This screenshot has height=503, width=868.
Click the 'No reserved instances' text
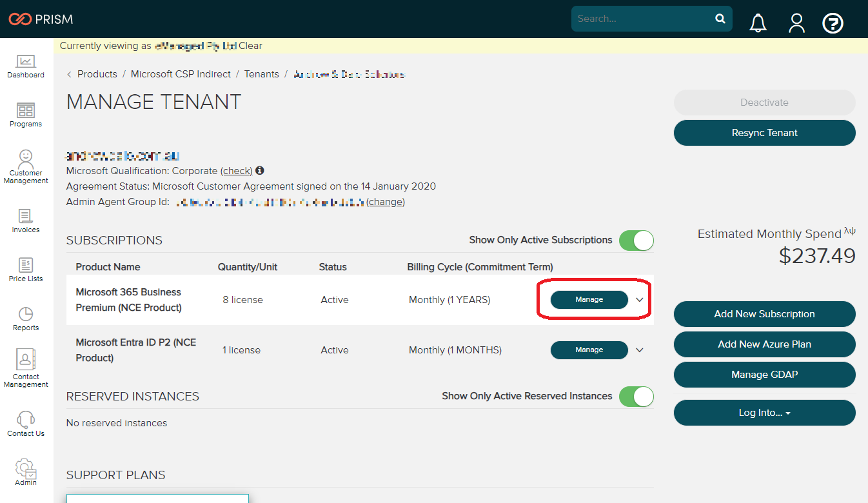[x=117, y=423]
